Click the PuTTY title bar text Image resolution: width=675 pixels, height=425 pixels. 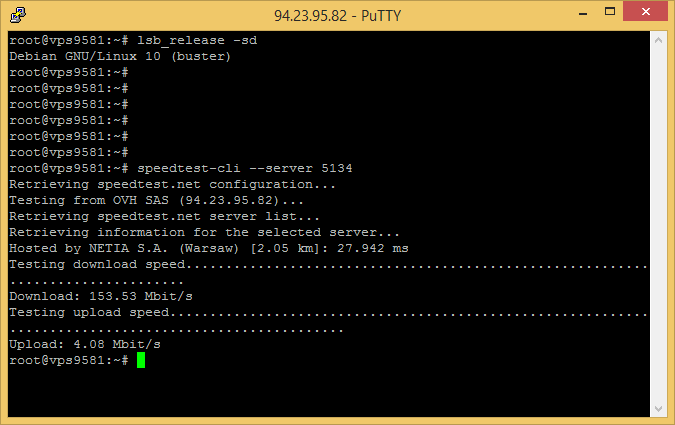click(x=338, y=16)
